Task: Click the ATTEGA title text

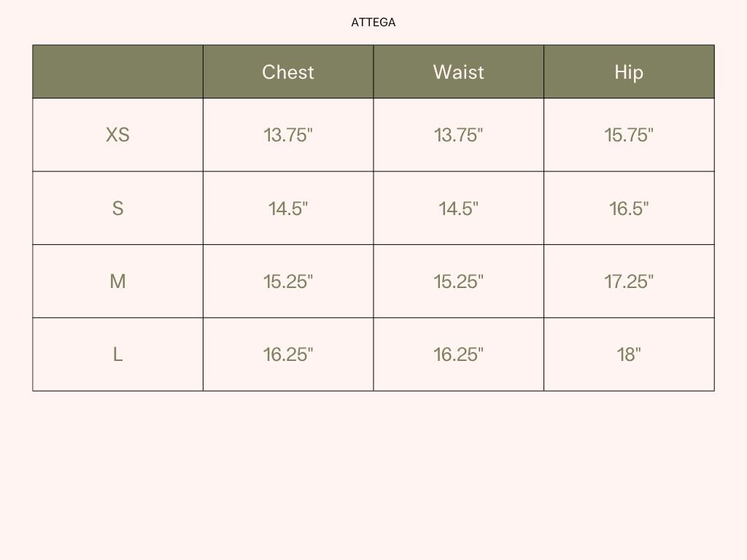Action: [373, 23]
